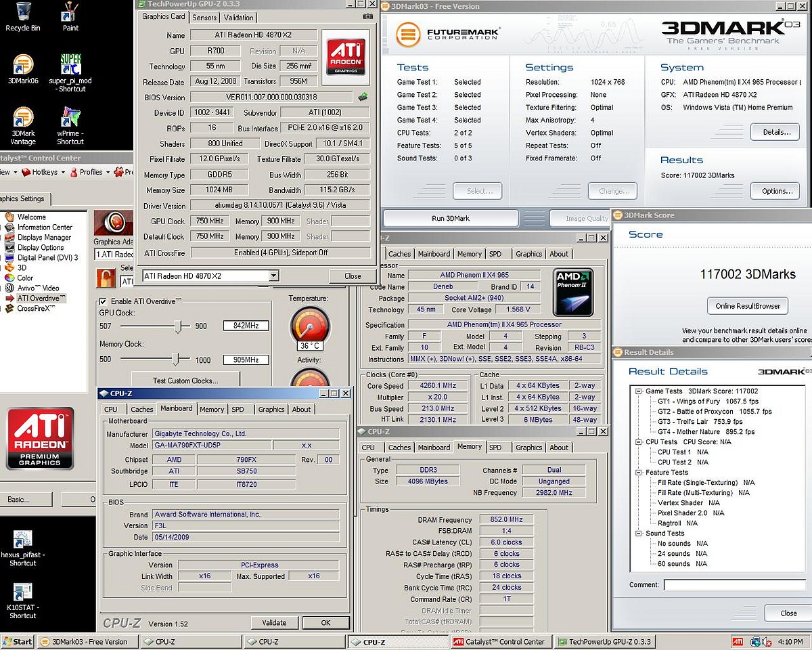Viewport: 812px width, 650px height.
Task: Click the 842MHz GPU clock value box
Action: [x=246, y=326]
